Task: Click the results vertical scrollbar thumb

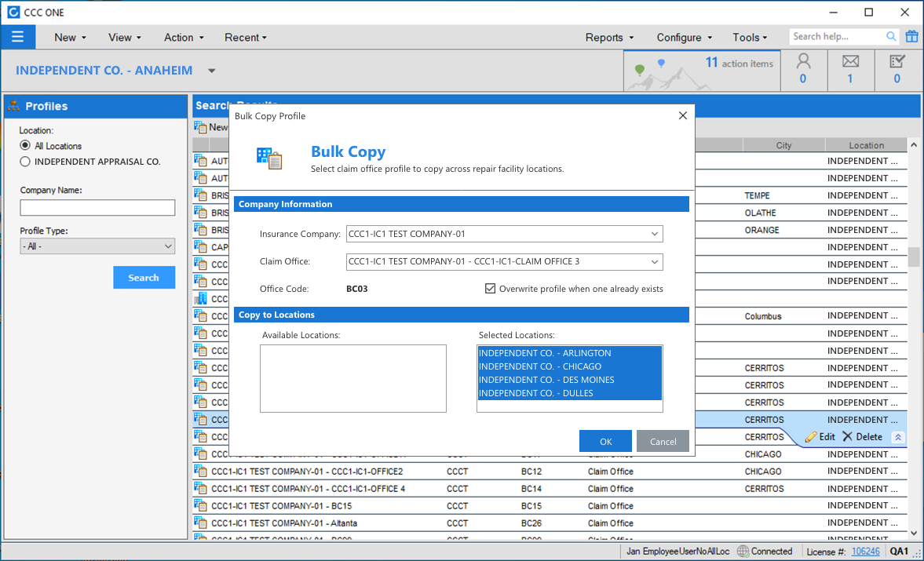Action: pyautogui.click(x=913, y=257)
